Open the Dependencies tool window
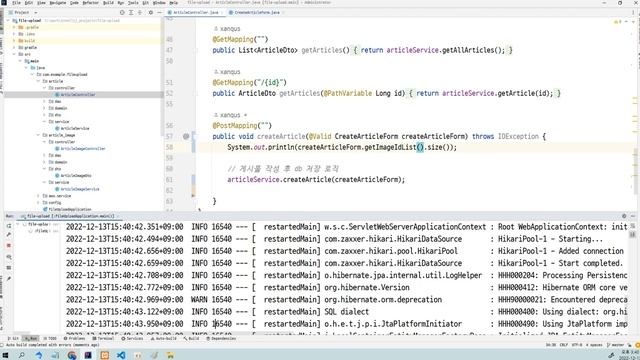 coord(221,338)
